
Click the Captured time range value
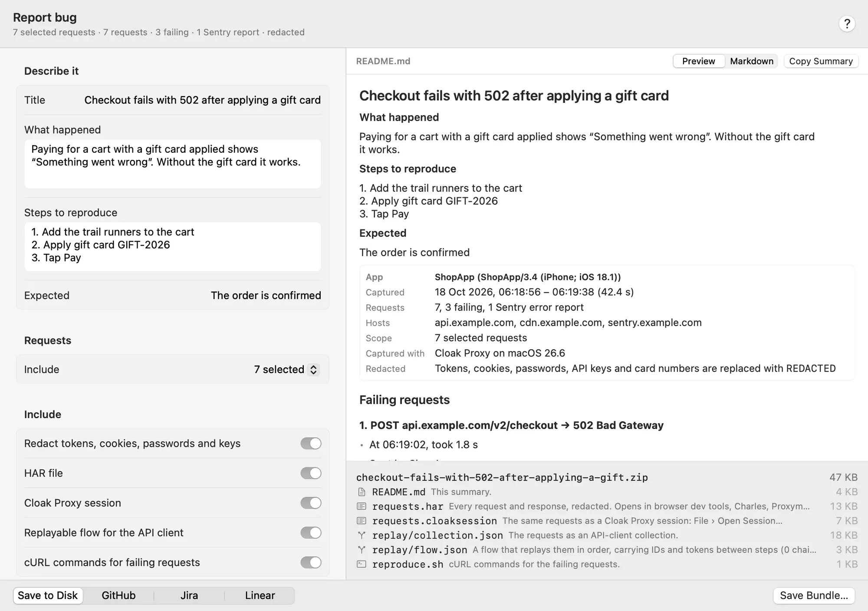pos(534,292)
